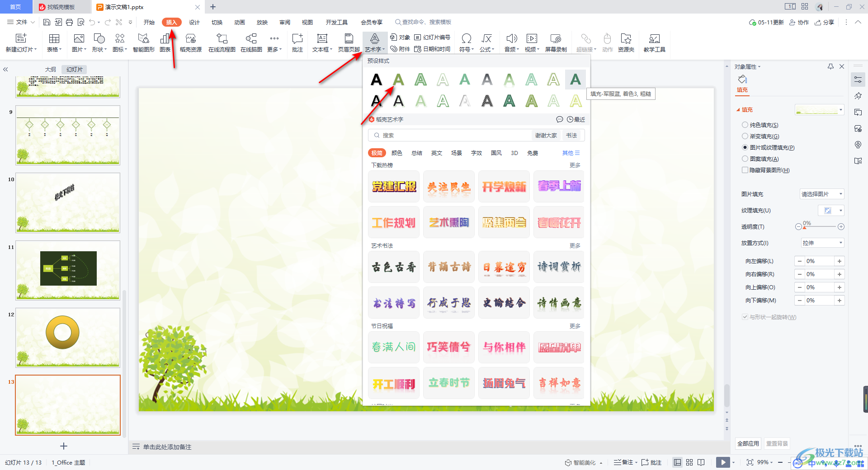Insert audio (音频)

coord(512,43)
